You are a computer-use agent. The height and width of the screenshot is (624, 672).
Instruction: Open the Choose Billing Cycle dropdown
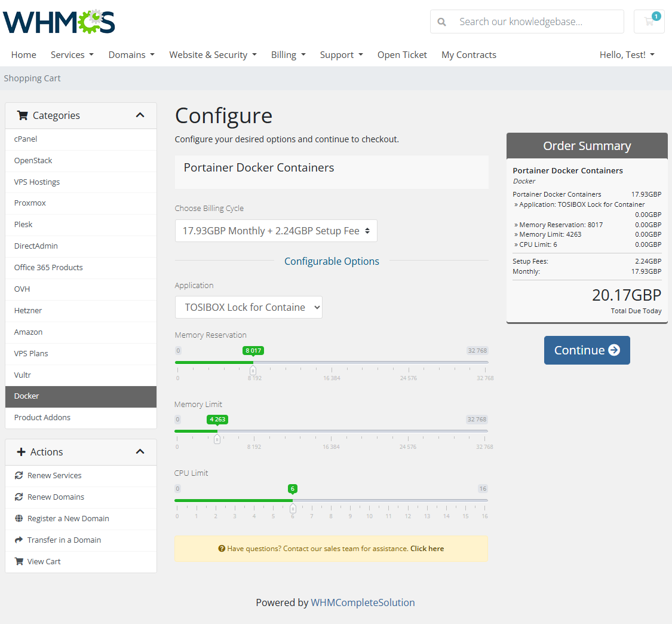(276, 231)
